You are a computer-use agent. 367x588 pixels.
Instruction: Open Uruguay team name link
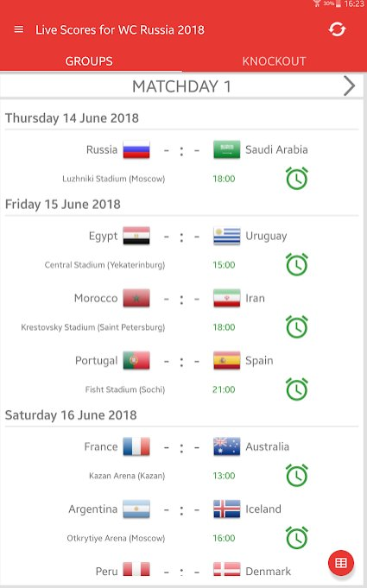coord(266,237)
